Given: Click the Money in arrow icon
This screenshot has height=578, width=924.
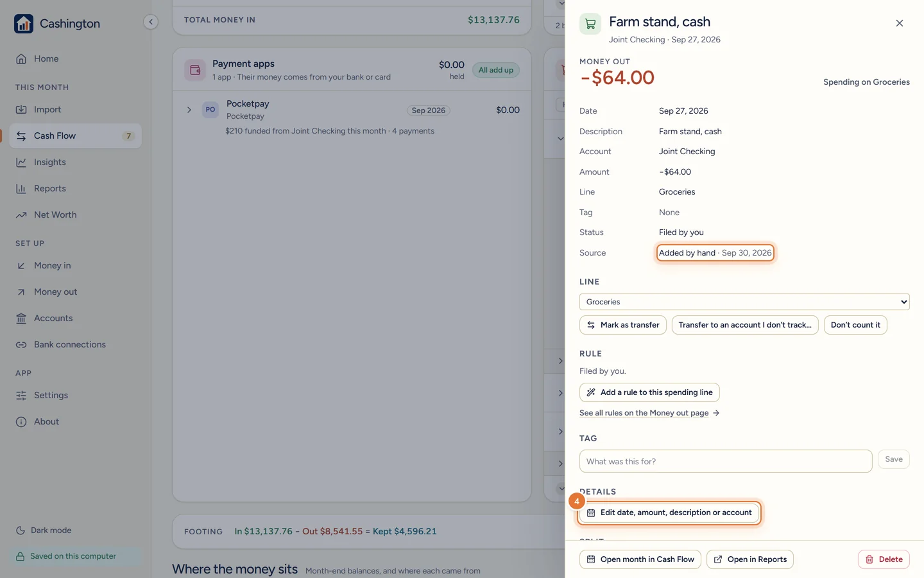Looking at the screenshot, I should click(21, 265).
